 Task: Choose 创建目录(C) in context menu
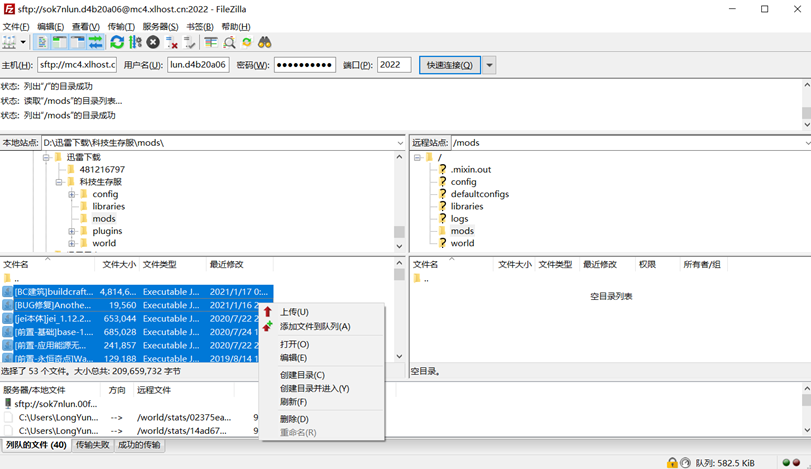(x=322, y=375)
